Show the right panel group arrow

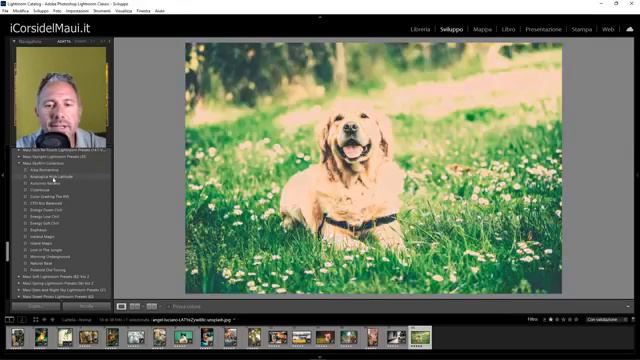click(x=637, y=175)
